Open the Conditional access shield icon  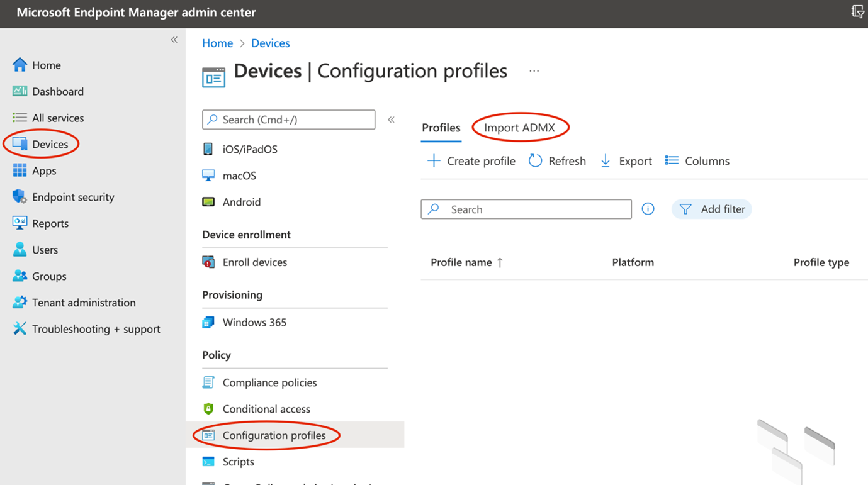coord(208,409)
